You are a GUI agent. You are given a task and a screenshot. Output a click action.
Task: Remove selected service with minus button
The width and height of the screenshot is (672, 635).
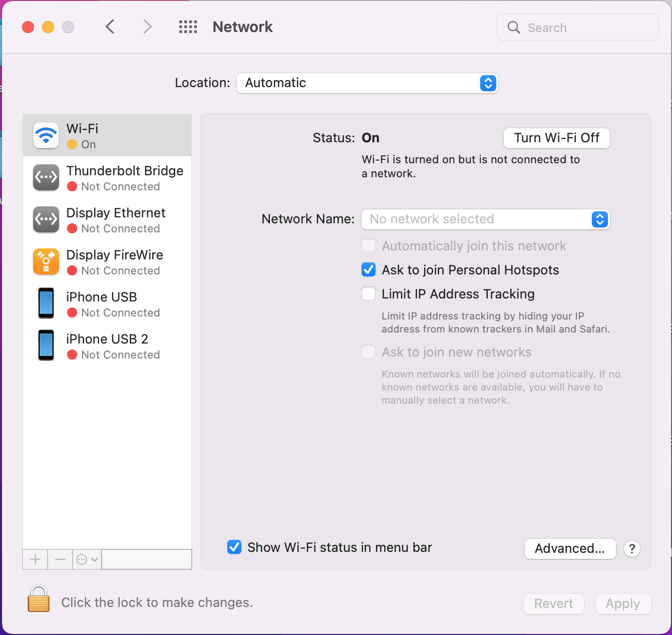point(60,559)
